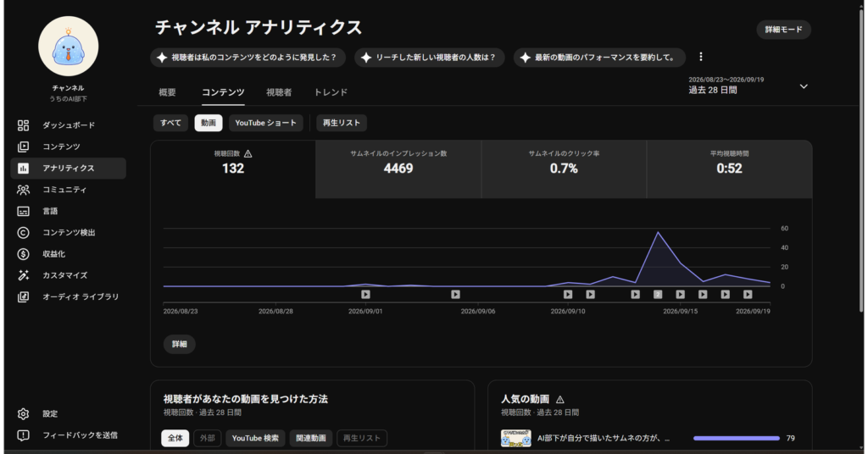Screen dimensions: 868x454
Task: Switch to the 視聴者 tab
Action: tap(279, 92)
